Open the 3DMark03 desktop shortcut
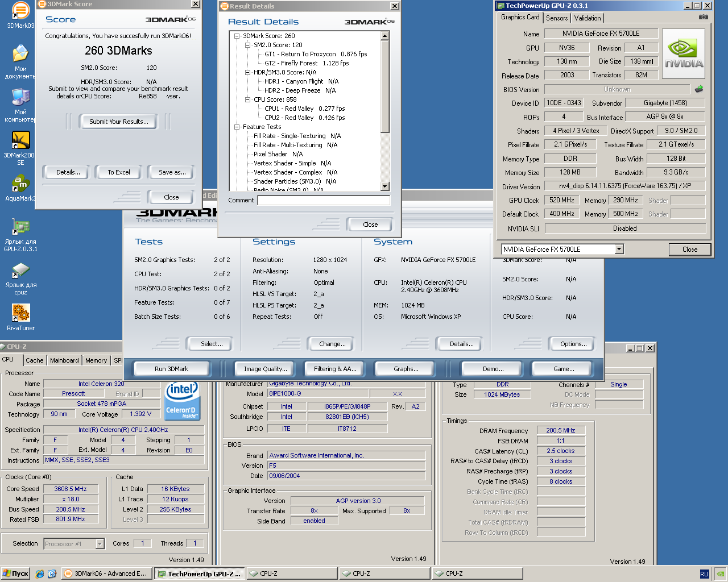The image size is (728, 582). pos(20,14)
